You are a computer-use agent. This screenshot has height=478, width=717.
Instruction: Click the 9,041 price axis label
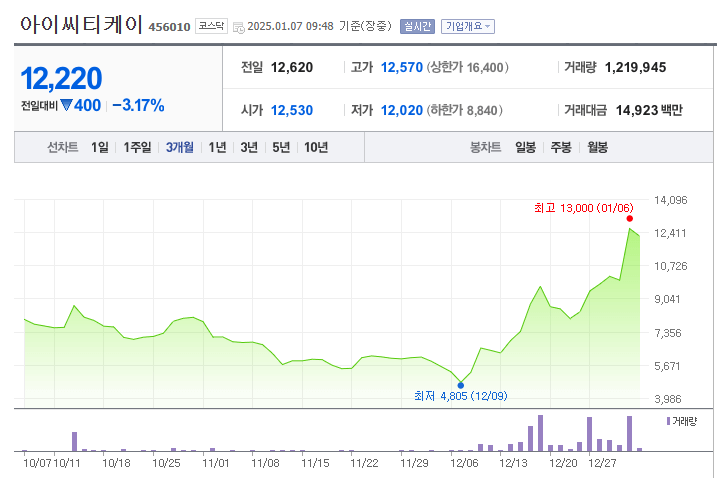(x=670, y=299)
